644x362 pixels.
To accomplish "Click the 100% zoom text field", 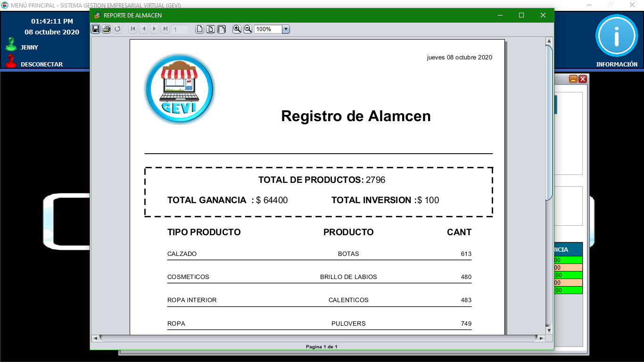I will coord(268,29).
